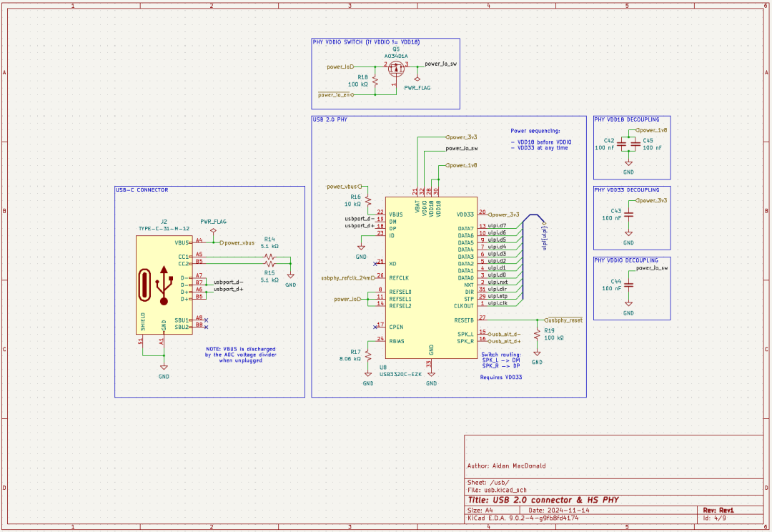The image size is (772, 532).
Task: Click the GND symbol in PHY VDD33 decoupling box
Action: 629,235
